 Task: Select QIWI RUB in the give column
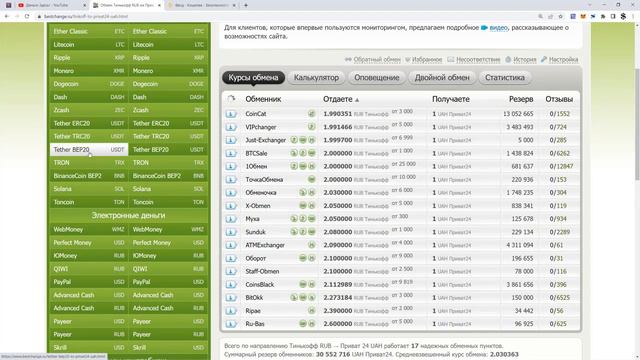[89, 269]
